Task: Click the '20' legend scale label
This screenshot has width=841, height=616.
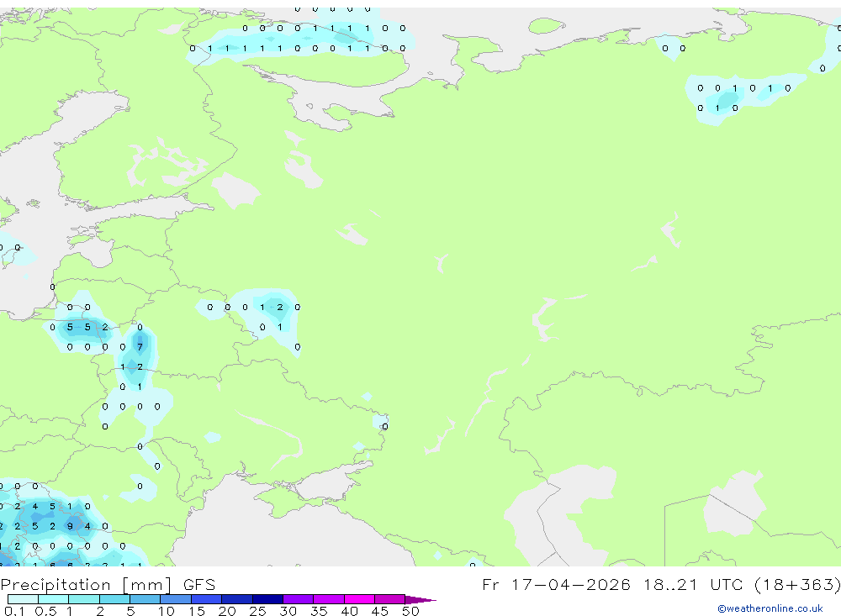Action: point(227,611)
